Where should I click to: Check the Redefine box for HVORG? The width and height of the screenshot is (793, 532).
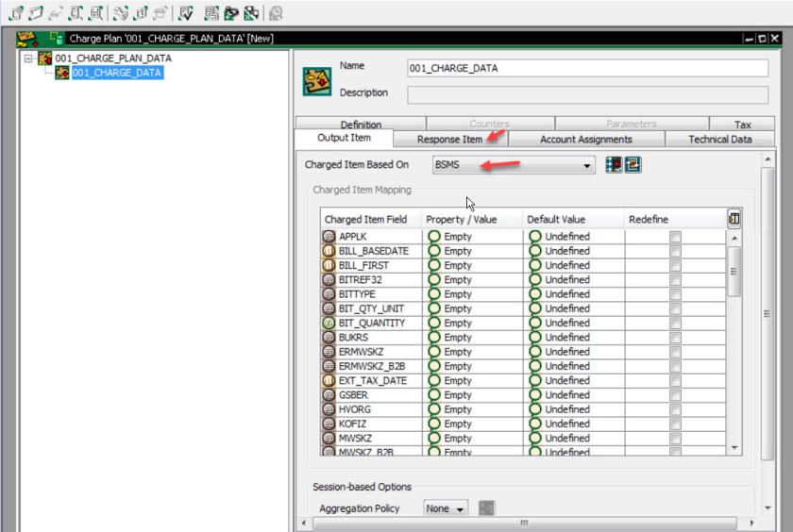(675, 409)
